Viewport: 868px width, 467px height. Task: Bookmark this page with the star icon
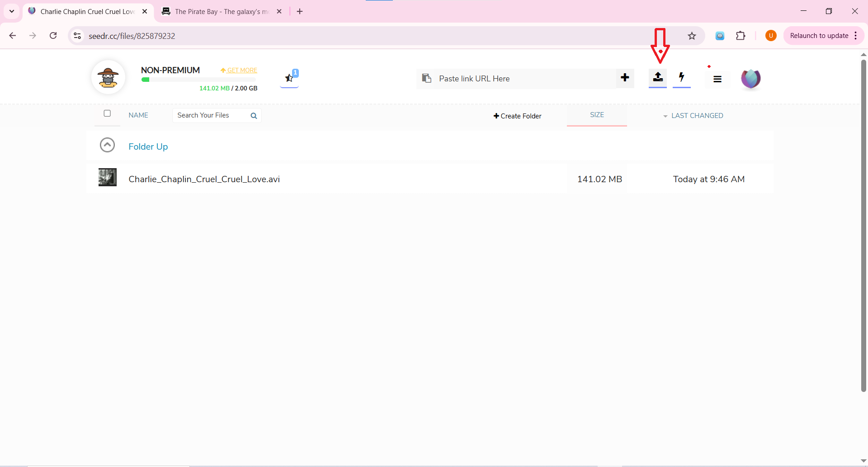(692, 36)
